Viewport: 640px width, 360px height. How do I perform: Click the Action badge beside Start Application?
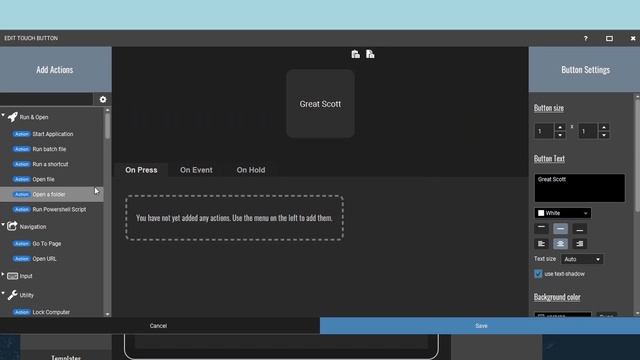(x=21, y=134)
